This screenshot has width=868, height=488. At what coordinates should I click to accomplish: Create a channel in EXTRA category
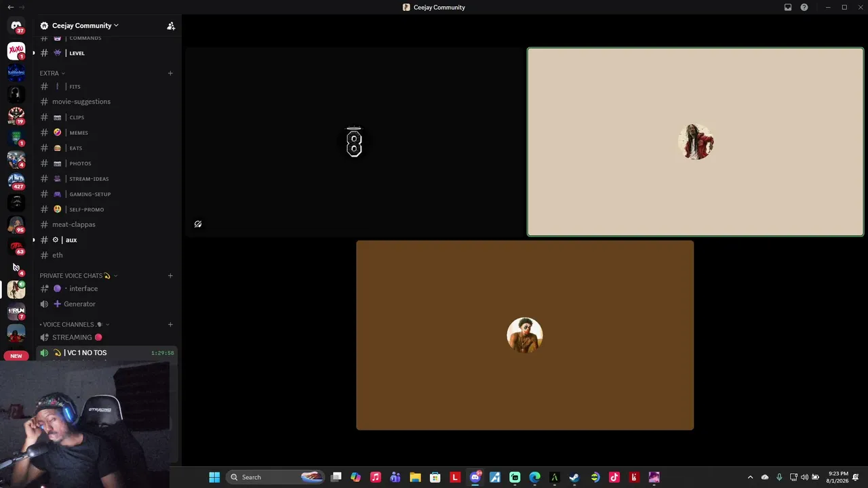pos(170,73)
